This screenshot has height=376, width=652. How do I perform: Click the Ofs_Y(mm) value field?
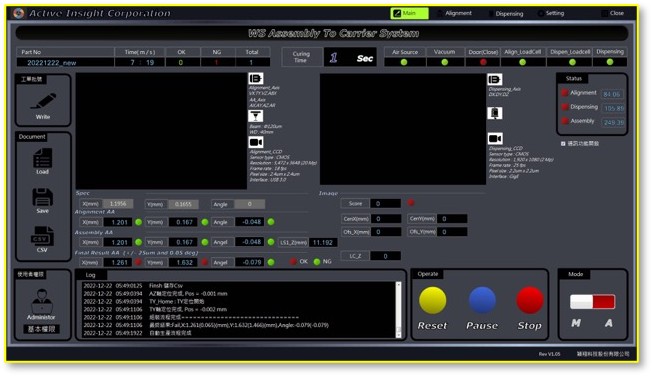coord(452,232)
